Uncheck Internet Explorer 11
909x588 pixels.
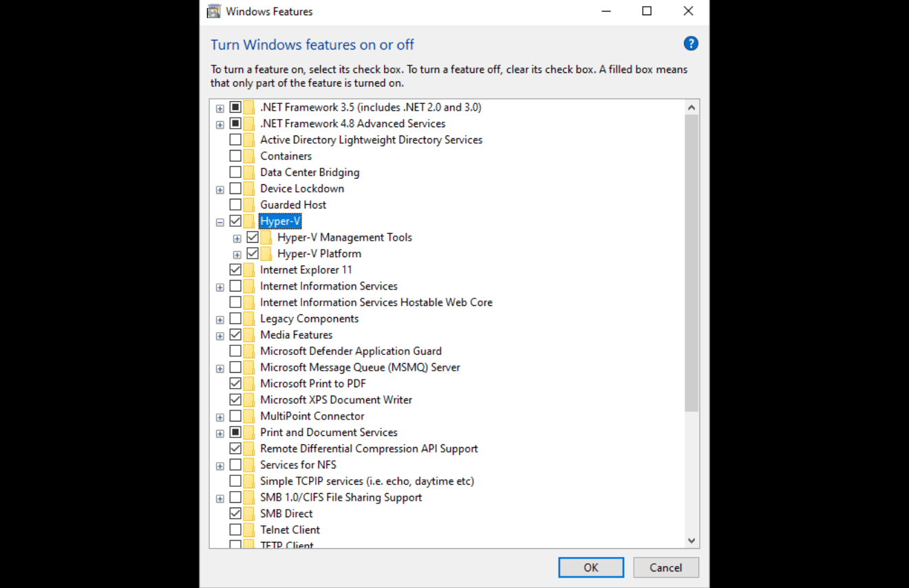click(x=235, y=270)
